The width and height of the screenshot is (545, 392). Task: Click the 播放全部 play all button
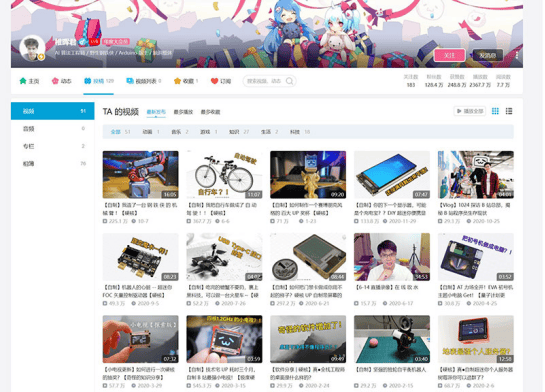pos(470,111)
